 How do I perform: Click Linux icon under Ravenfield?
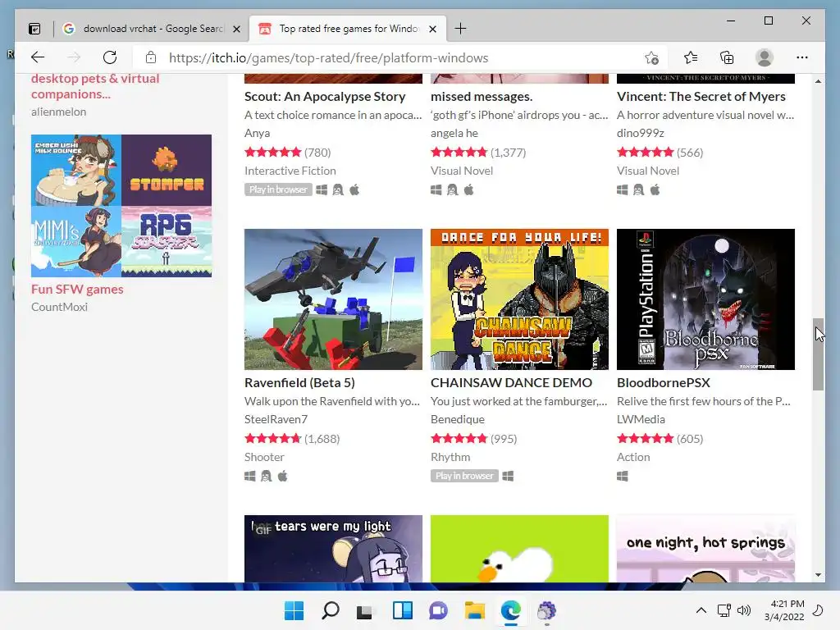(x=267, y=476)
